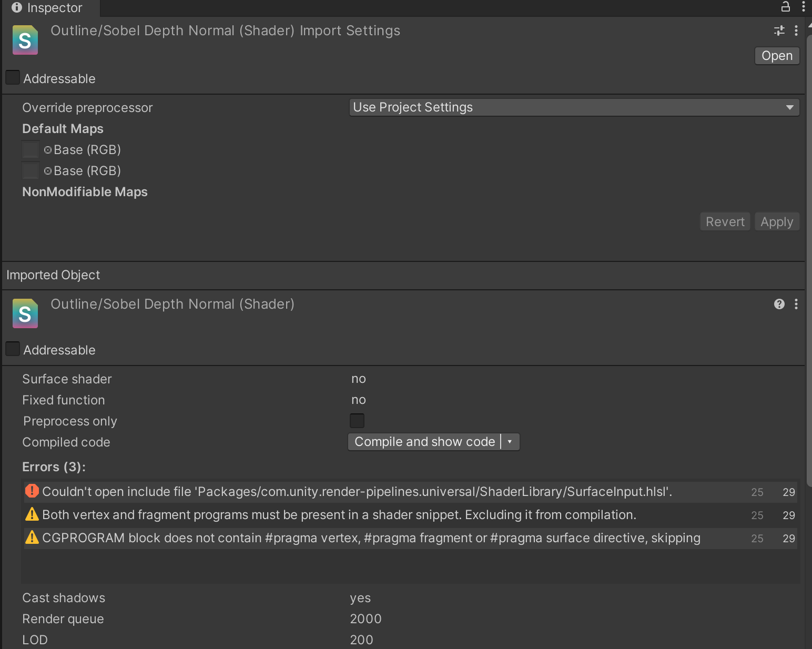Select the CGPROGRAM block warning message
Screen dimensions: 812x649
click(x=371, y=538)
